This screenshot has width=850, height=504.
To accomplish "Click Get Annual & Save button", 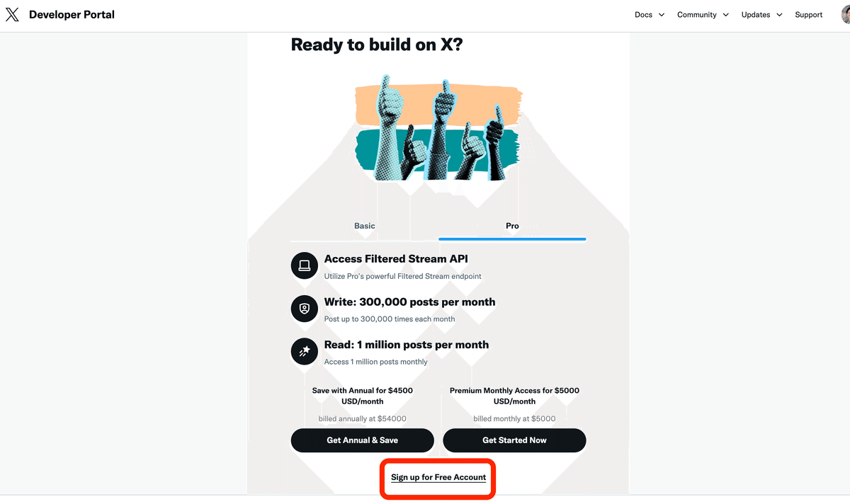I will point(362,440).
